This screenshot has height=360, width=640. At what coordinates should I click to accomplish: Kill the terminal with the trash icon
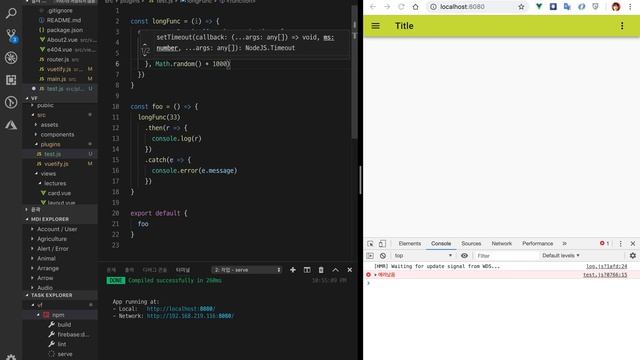[321, 270]
